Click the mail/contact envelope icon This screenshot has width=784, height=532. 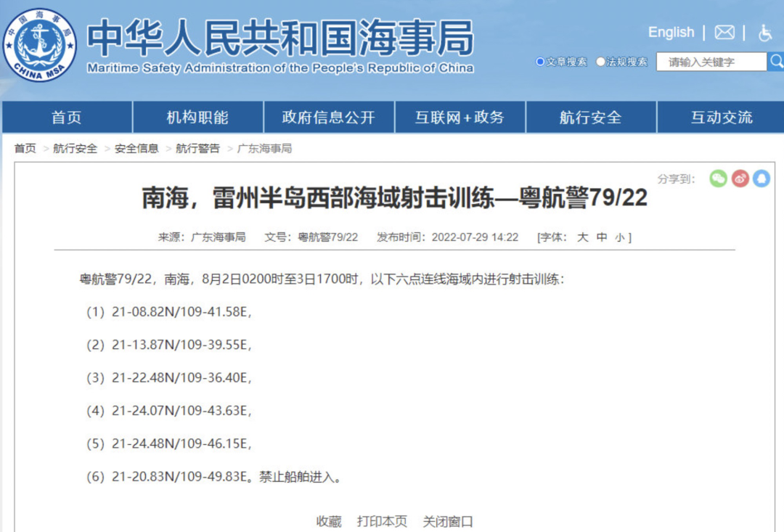pyautogui.click(x=724, y=33)
